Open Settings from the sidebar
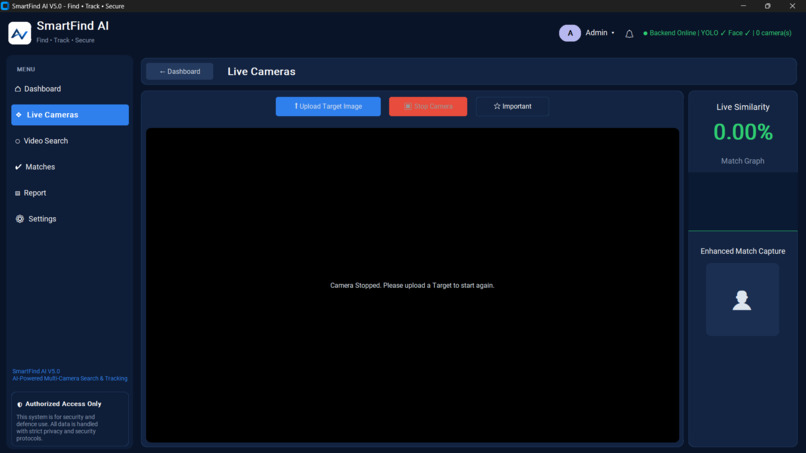806x453 pixels. 70,219
